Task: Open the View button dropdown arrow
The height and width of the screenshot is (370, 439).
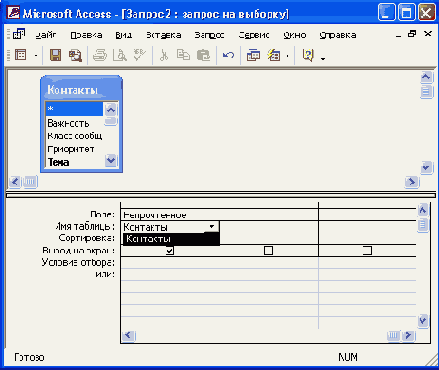Action: click(36, 56)
